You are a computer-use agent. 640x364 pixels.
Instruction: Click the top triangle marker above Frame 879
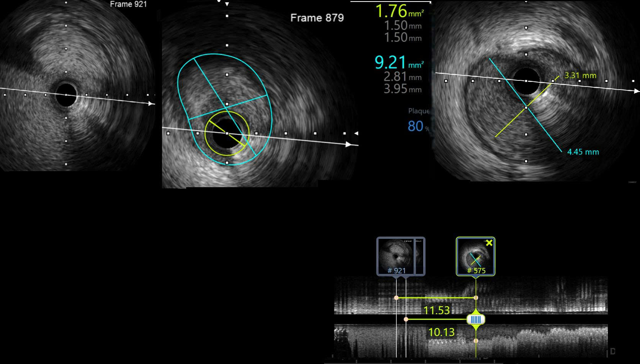[x=227, y=4]
